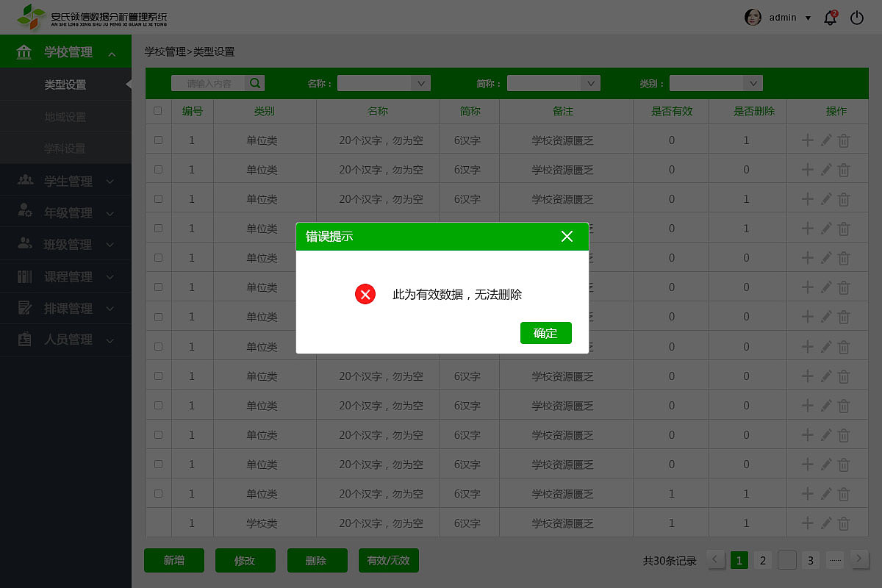Click the notification bell icon

coord(830,18)
